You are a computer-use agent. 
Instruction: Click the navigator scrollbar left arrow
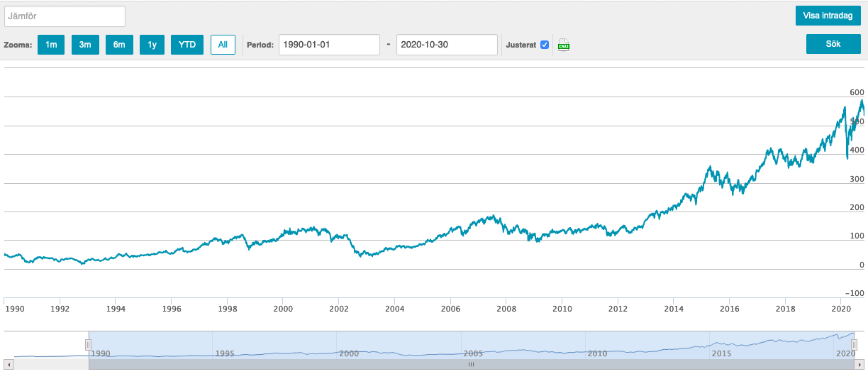click(x=9, y=364)
